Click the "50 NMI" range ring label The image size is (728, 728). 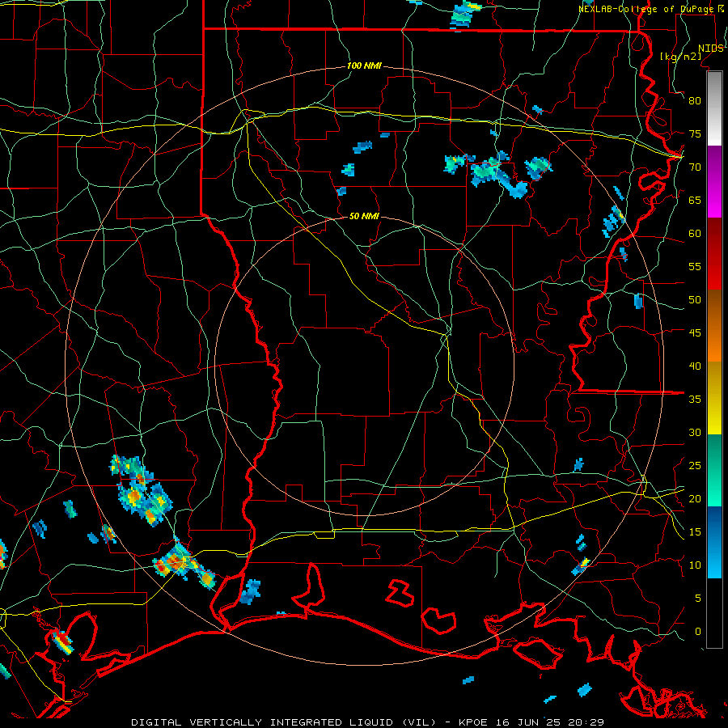pos(364,216)
